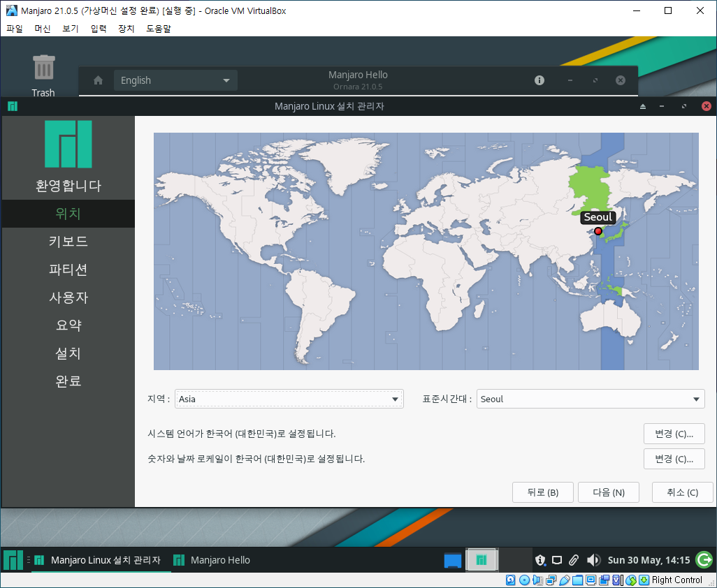
Task: Open the VirtualBox 파일 menu
Action: [x=15, y=29]
